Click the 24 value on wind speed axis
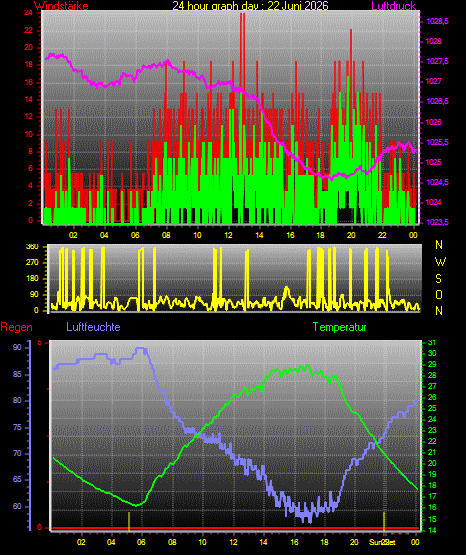This screenshot has width=466, height=555. [28, 13]
